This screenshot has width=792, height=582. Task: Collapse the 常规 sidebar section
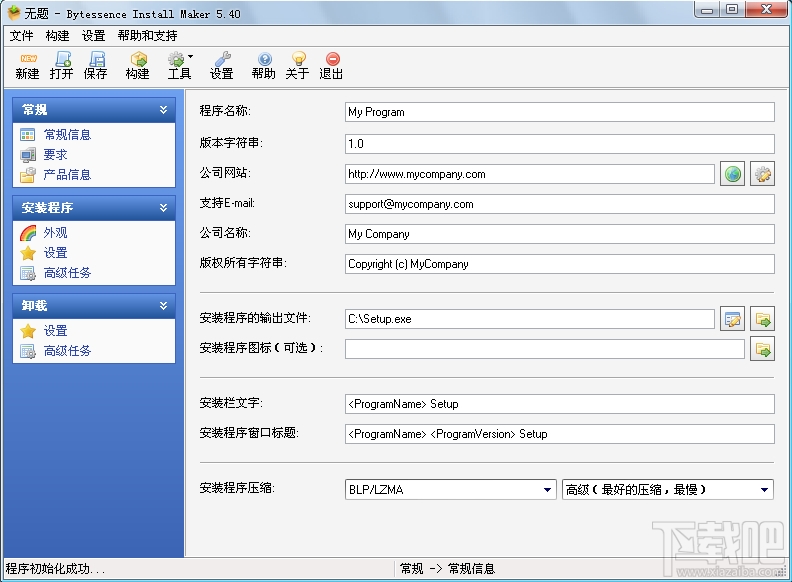tap(163, 110)
